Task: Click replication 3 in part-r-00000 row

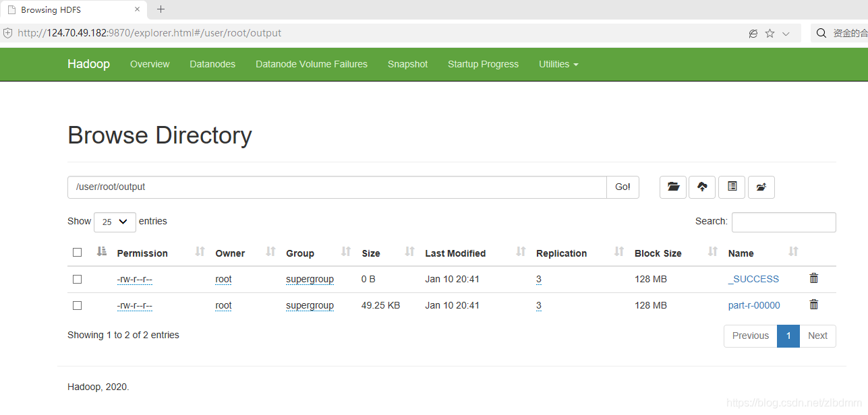Action: coord(539,305)
